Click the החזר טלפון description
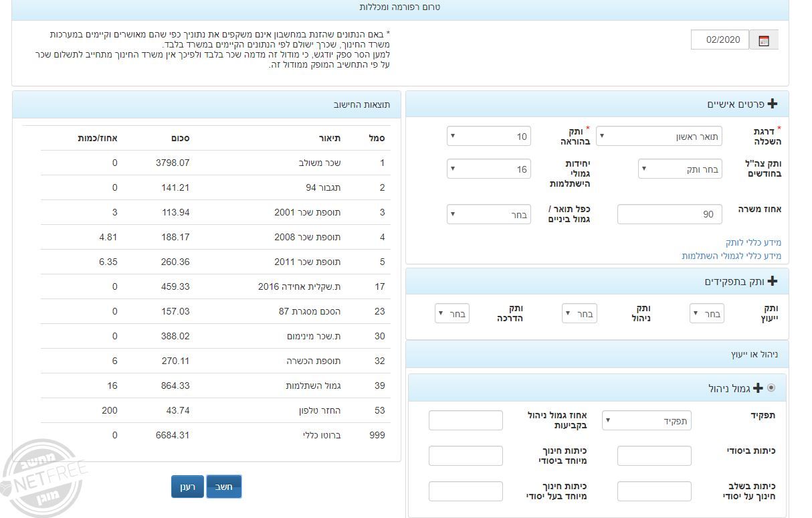Viewport: 812px width, 518px height. click(320, 410)
